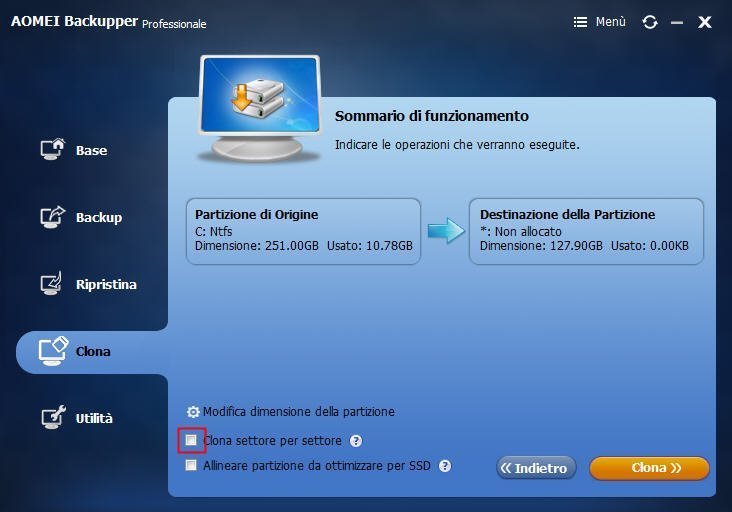Open the Utilità tools icon
Image resolution: width=732 pixels, height=512 pixels.
[x=53, y=417]
